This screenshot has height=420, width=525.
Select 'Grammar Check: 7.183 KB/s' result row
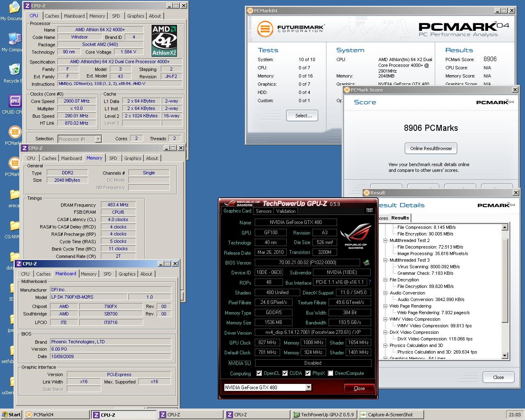(x=425, y=273)
